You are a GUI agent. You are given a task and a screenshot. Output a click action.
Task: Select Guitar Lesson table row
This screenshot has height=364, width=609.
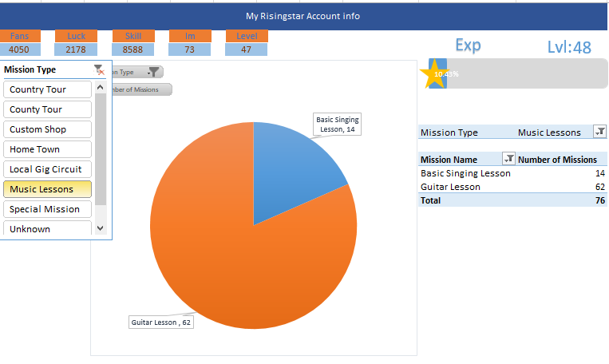[512, 187]
